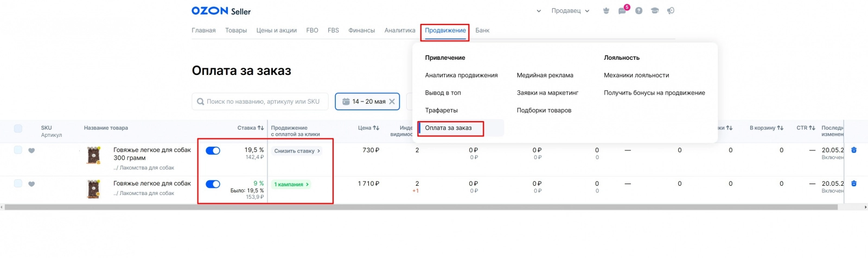Click Получить бонусы на продвижение link
The width and height of the screenshot is (868, 258).
point(654,93)
